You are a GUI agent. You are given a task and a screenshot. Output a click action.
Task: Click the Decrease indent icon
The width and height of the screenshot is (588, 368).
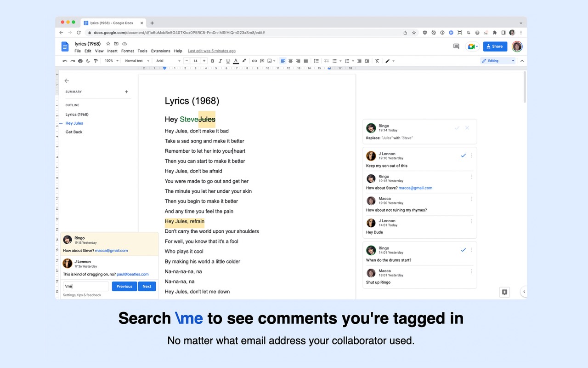coord(359,61)
